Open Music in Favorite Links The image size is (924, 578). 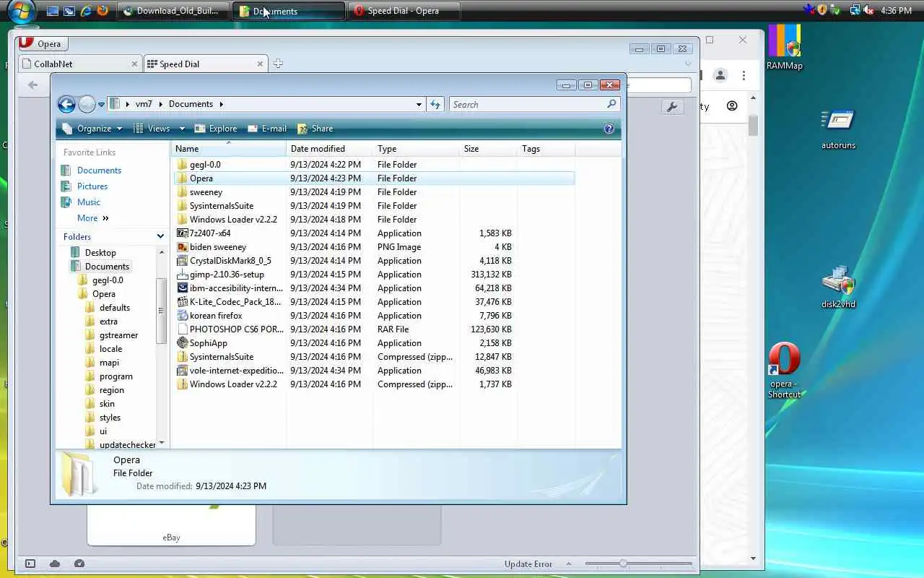89,202
